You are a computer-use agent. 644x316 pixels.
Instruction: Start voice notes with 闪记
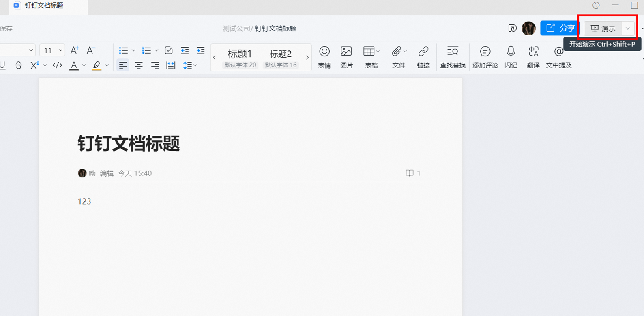[511, 57]
